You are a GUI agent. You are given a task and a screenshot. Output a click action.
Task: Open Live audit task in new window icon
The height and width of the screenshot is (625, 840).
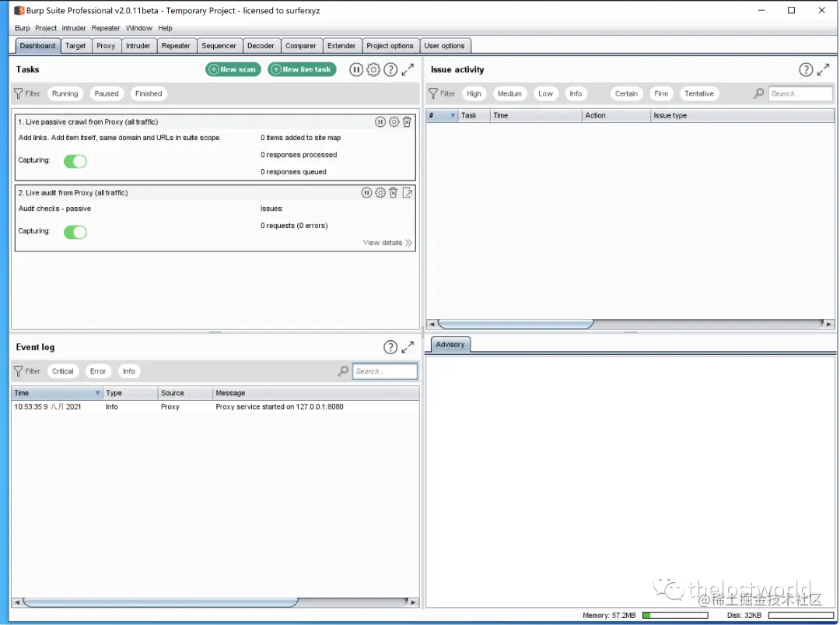coord(407,193)
